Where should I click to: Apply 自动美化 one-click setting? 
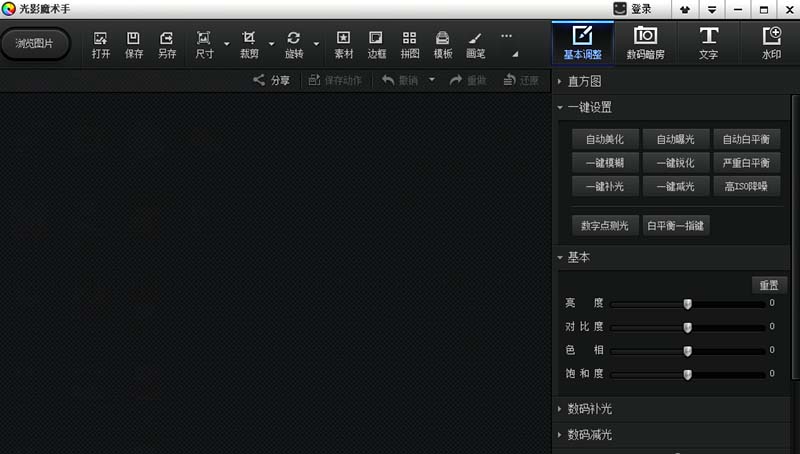[x=605, y=139]
